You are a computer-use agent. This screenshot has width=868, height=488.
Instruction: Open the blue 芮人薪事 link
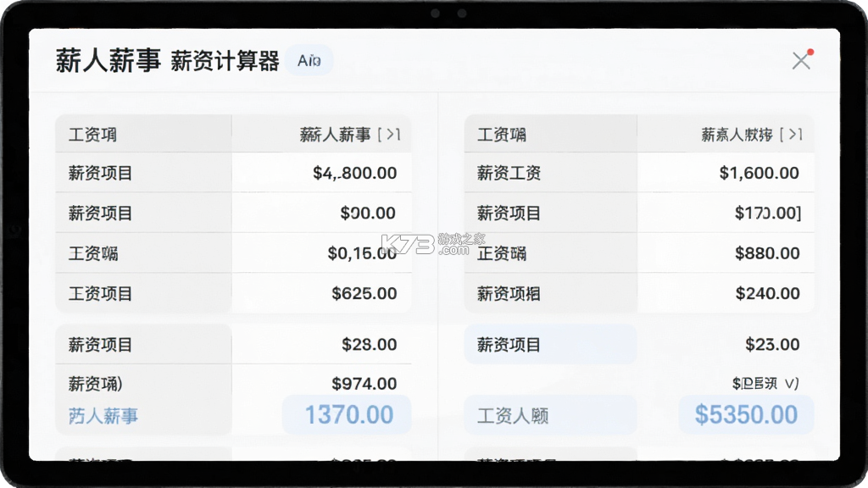pos(103,416)
